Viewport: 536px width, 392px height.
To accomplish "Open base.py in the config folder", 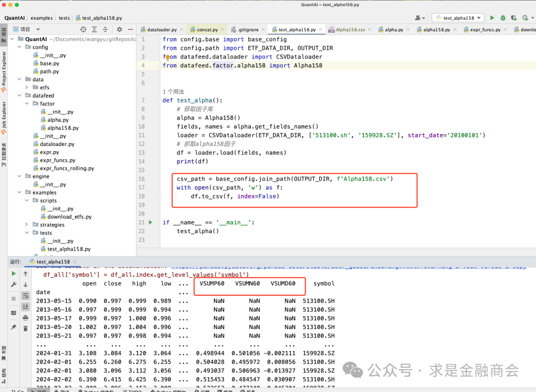I will click(x=50, y=63).
